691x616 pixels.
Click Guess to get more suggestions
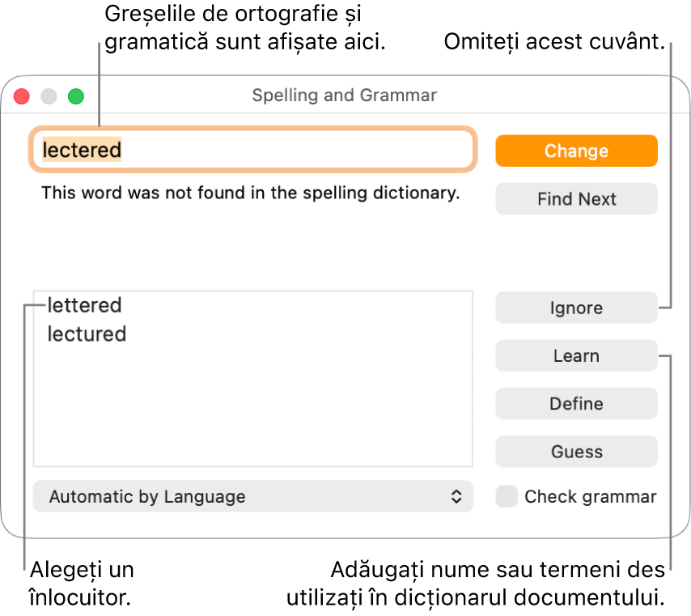click(x=576, y=452)
